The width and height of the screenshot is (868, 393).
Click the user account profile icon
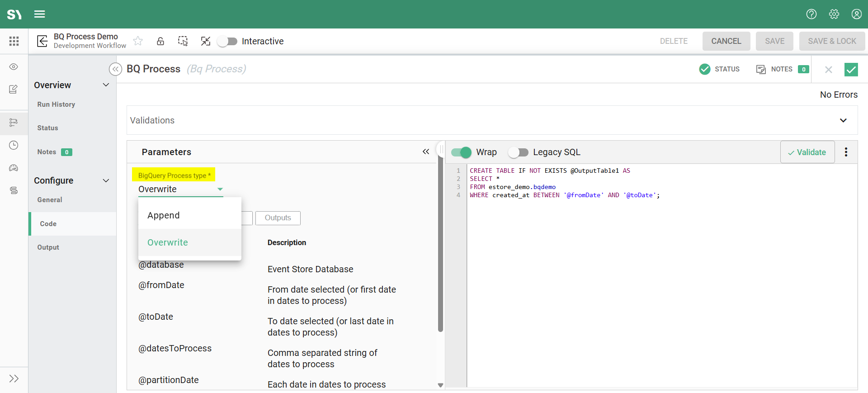[856, 14]
